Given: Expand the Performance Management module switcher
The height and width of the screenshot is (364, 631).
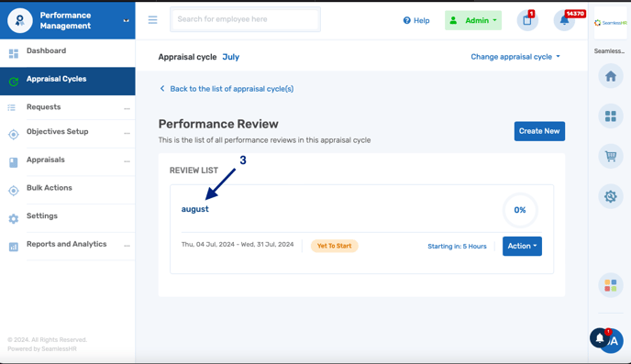Looking at the screenshot, I should [126, 20].
